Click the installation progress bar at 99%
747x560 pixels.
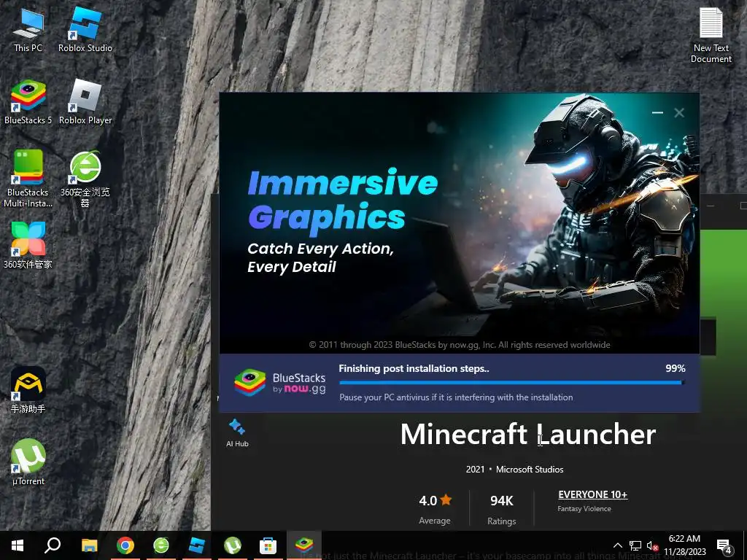tap(511, 382)
